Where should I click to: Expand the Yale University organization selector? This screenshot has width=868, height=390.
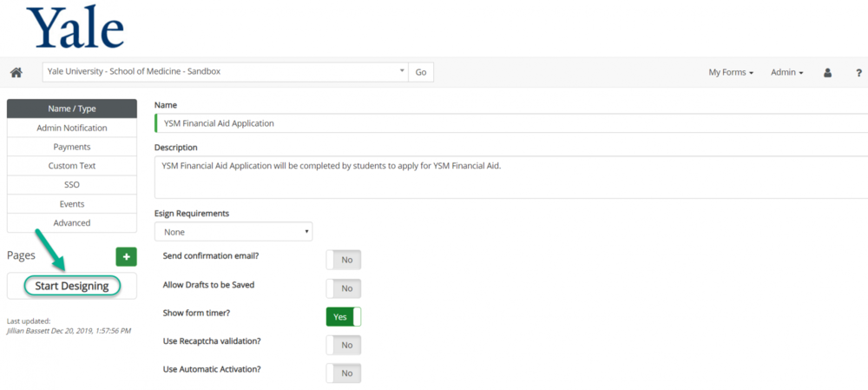224,72
